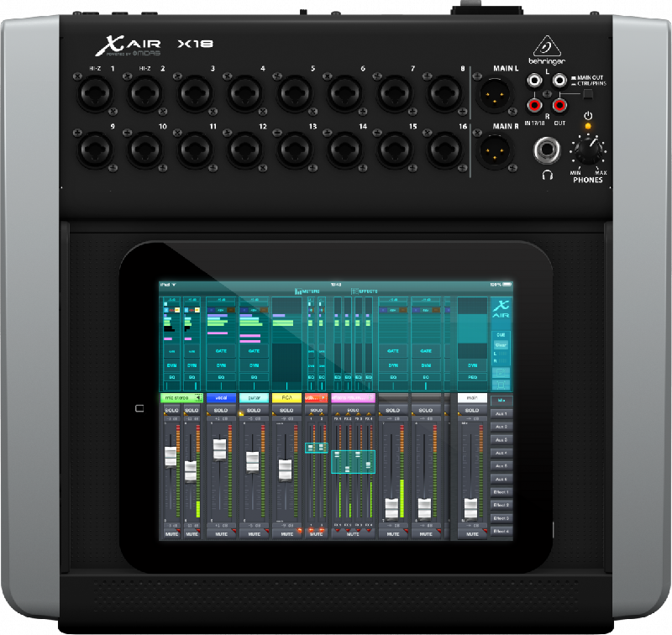Tap the fullscreen frame icon in the sidebar
Screen dimensions: 672x635
pyautogui.click(x=501, y=386)
